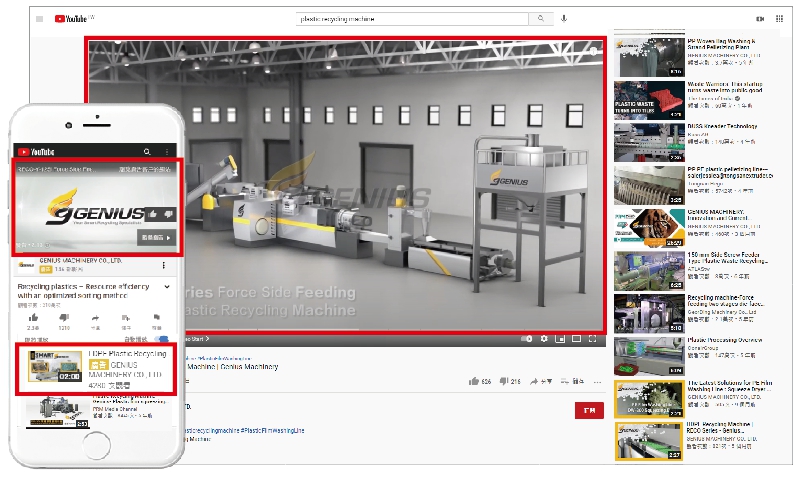798x481 pixels.
Task: Click the info icon in video corner
Action: pyautogui.click(x=593, y=51)
